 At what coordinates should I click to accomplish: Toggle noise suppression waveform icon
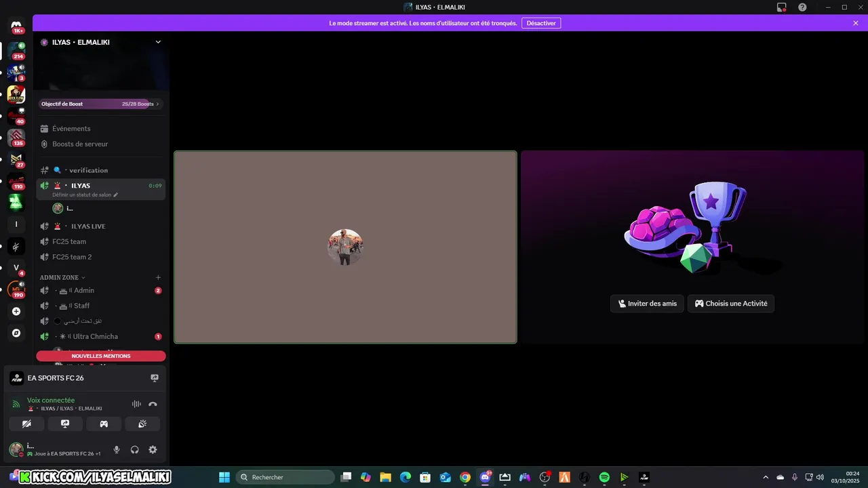[x=136, y=404]
